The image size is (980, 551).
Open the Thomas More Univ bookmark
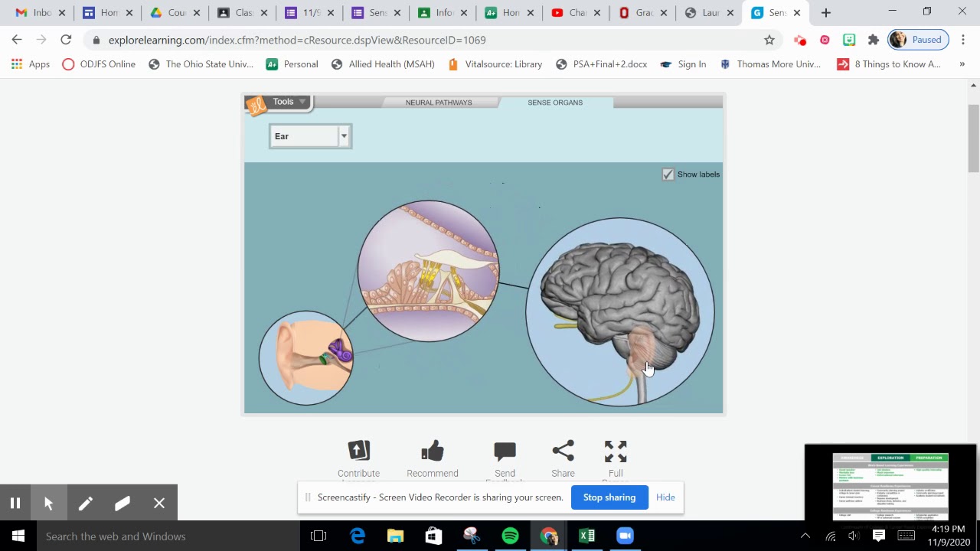click(x=770, y=64)
